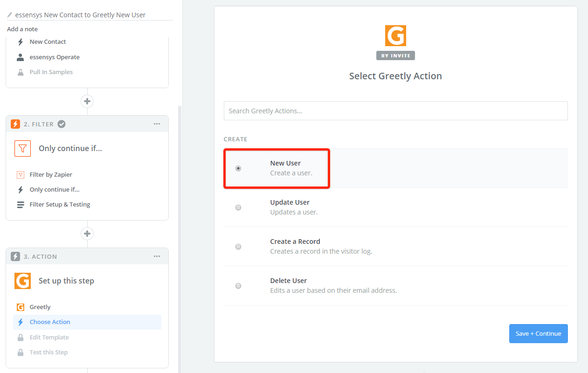This screenshot has width=588, height=373.
Task: Click the pencil icon to rename Zap
Action: [x=10, y=15]
